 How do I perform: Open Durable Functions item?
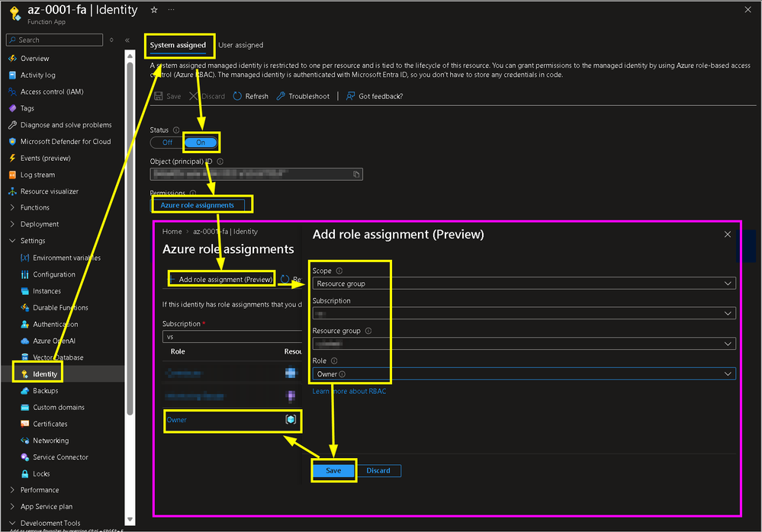(60, 308)
